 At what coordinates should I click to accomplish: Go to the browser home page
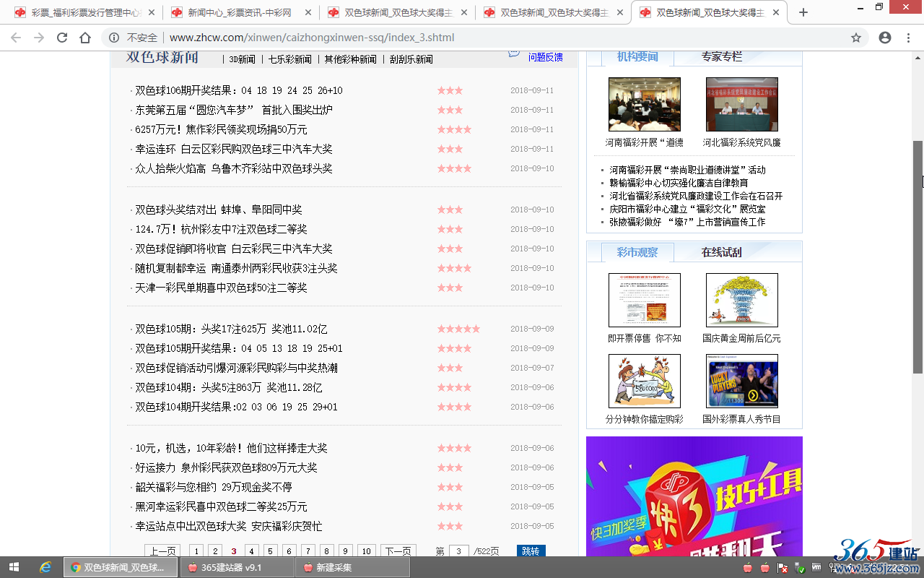point(85,38)
